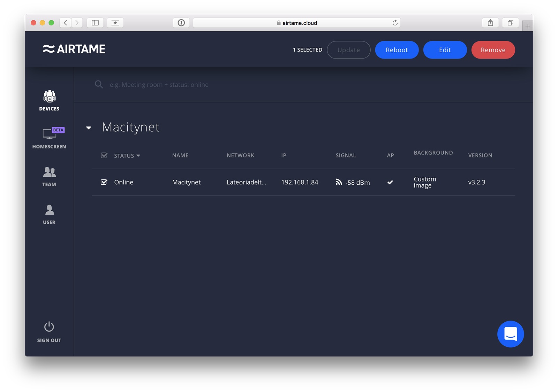The image size is (558, 392).
Task: Click the Network column header
Action: (x=241, y=155)
